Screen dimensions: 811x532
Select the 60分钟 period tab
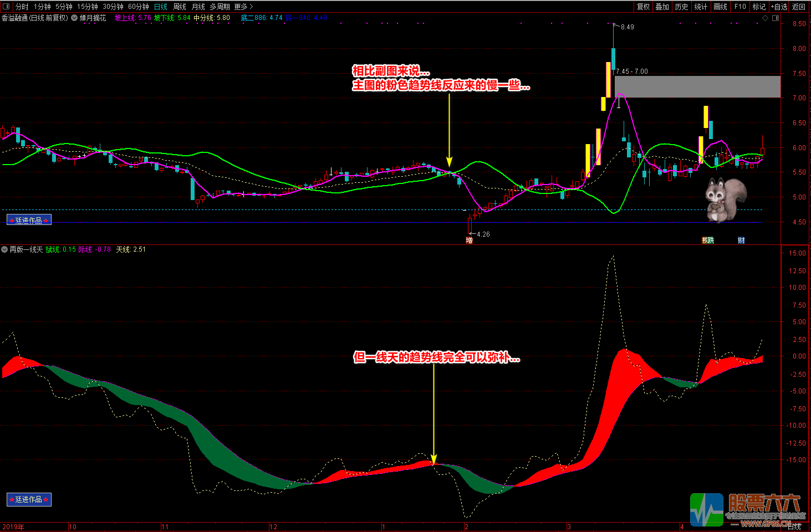[x=138, y=7]
